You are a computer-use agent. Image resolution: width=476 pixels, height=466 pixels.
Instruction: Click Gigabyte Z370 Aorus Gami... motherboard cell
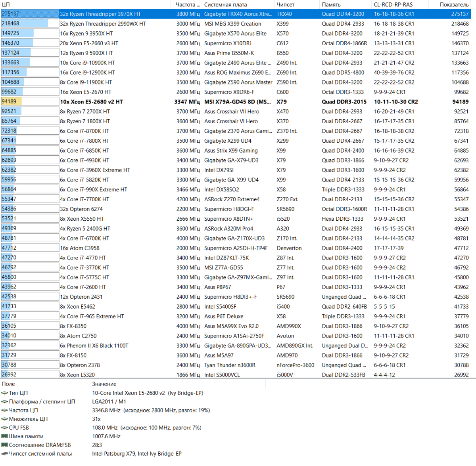tap(238, 131)
